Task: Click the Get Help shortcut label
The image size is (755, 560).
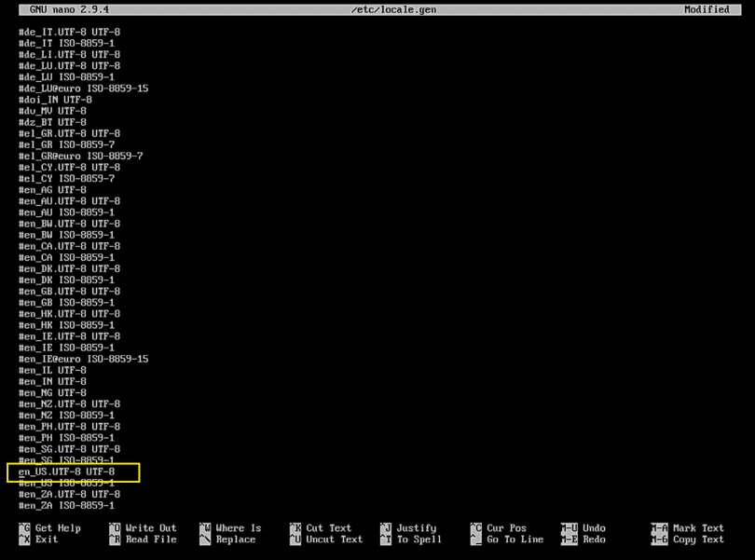Action: (60, 527)
